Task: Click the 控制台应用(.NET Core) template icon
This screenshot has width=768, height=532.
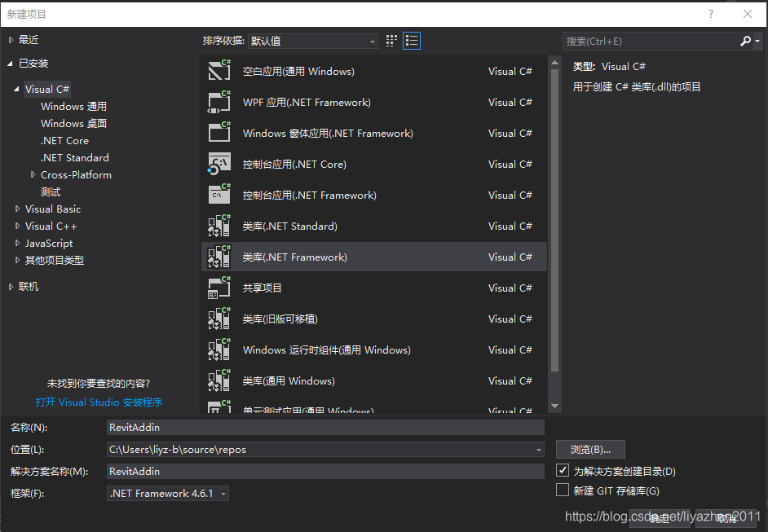Action: (x=219, y=164)
